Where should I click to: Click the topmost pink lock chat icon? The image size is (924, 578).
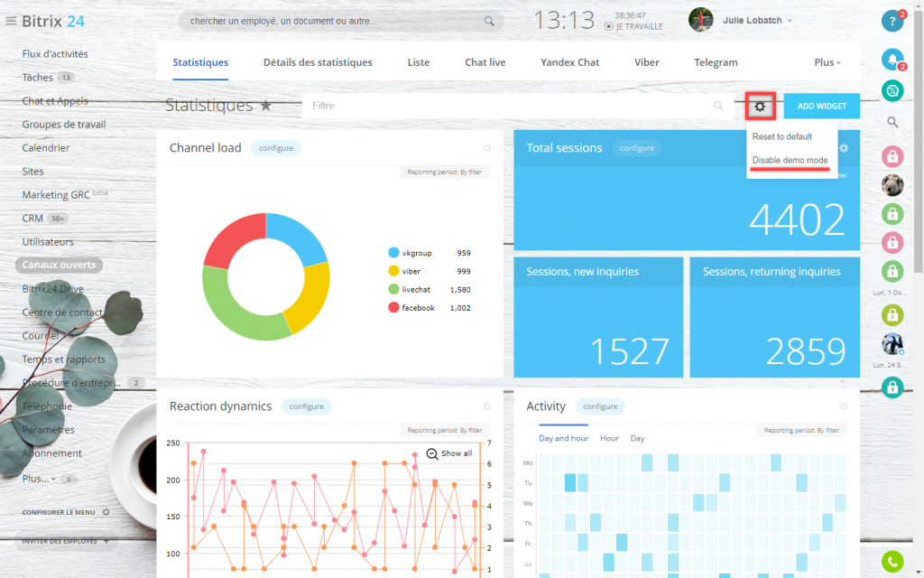892,157
